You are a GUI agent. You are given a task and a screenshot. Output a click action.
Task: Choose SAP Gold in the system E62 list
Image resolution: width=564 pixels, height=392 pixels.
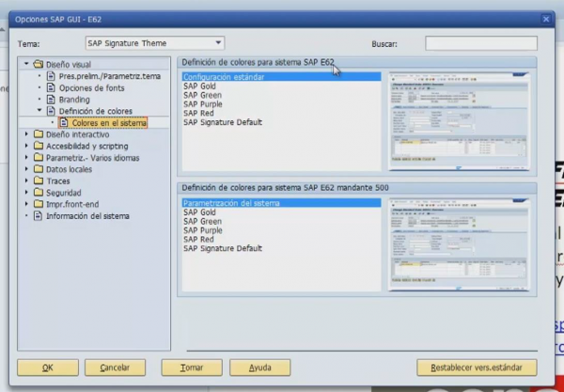click(199, 86)
